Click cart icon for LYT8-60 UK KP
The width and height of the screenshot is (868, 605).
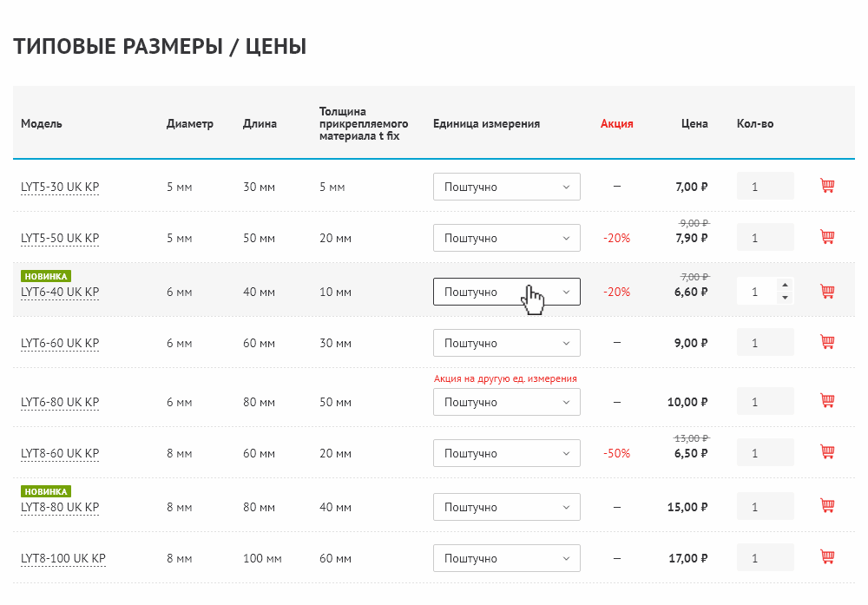(x=827, y=452)
